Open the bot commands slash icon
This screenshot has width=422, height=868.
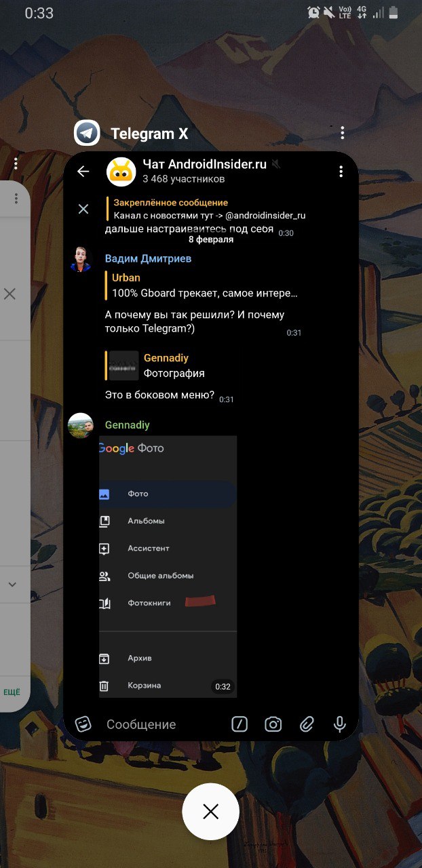[x=239, y=724]
